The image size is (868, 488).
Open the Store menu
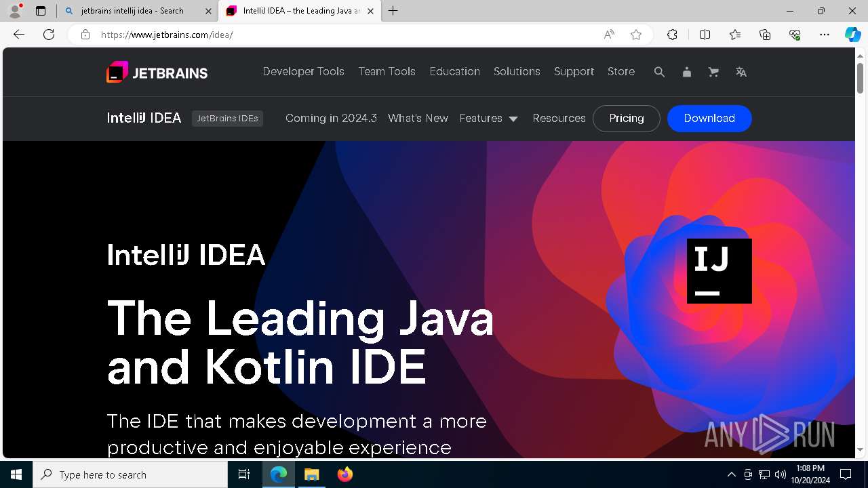coord(621,71)
